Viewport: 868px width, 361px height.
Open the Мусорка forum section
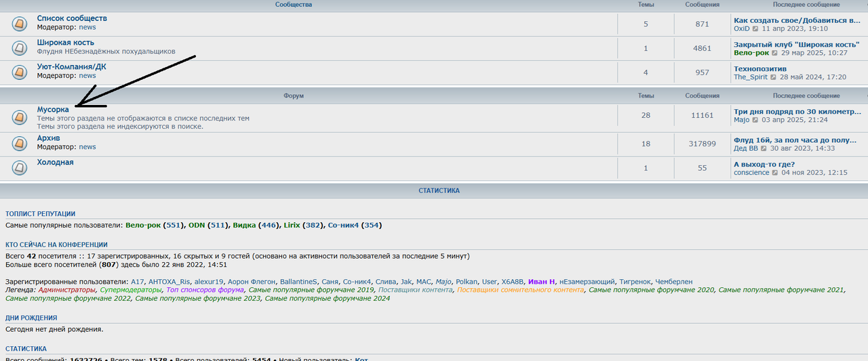point(53,110)
